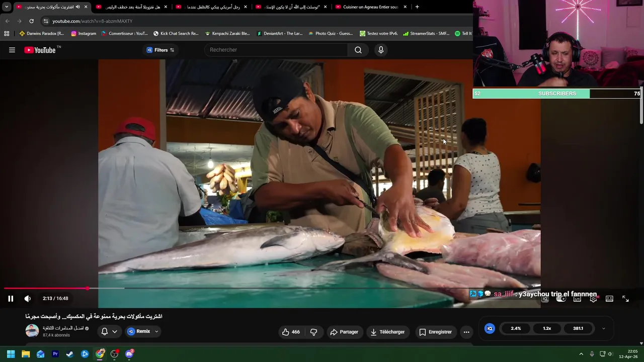Toggle subtitles in the player controls
644x362 pixels.
pos(577,299)
